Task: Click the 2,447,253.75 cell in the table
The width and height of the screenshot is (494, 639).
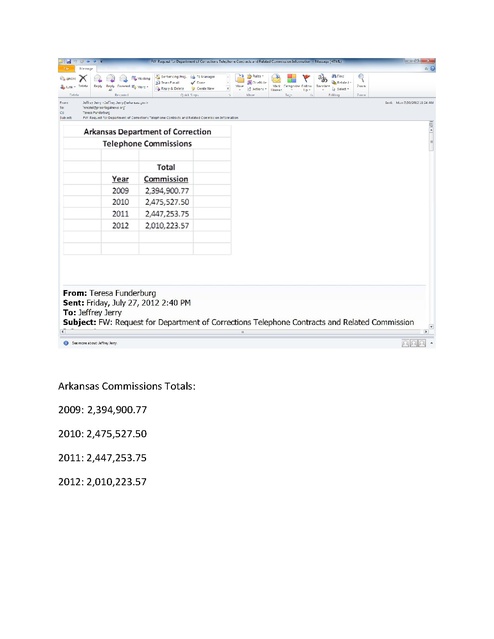Action: coord(167,214)
